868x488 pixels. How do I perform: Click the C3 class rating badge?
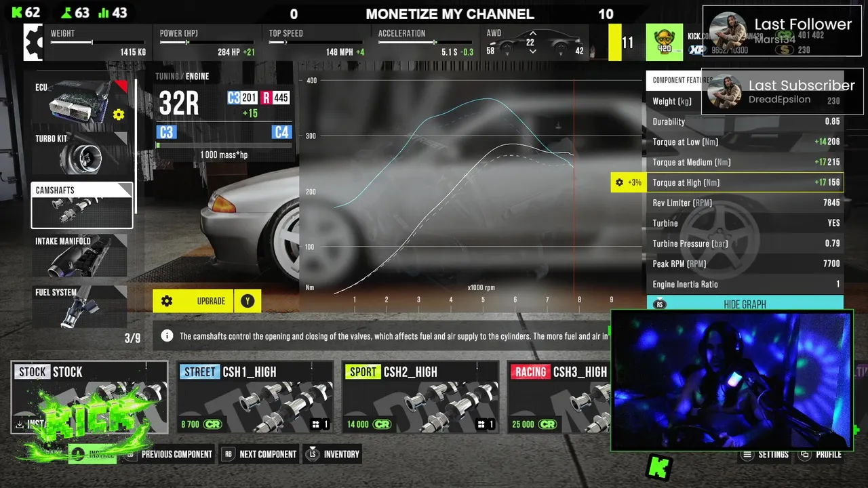click(241, 98)
